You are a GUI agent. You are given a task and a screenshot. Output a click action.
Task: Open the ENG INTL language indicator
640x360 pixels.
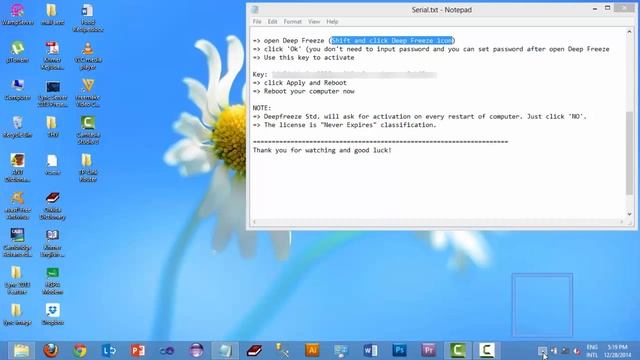click(592, 351)
